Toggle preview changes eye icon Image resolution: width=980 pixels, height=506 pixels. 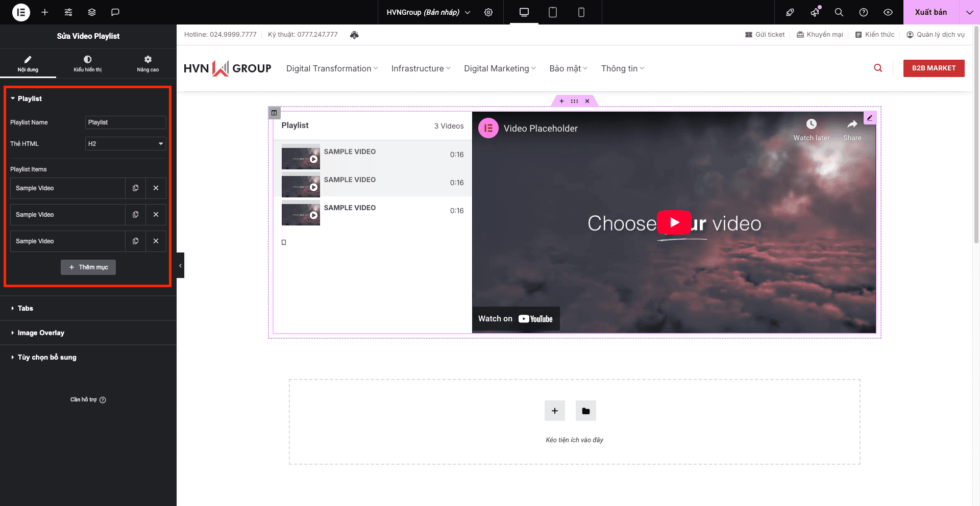(888, 12)
